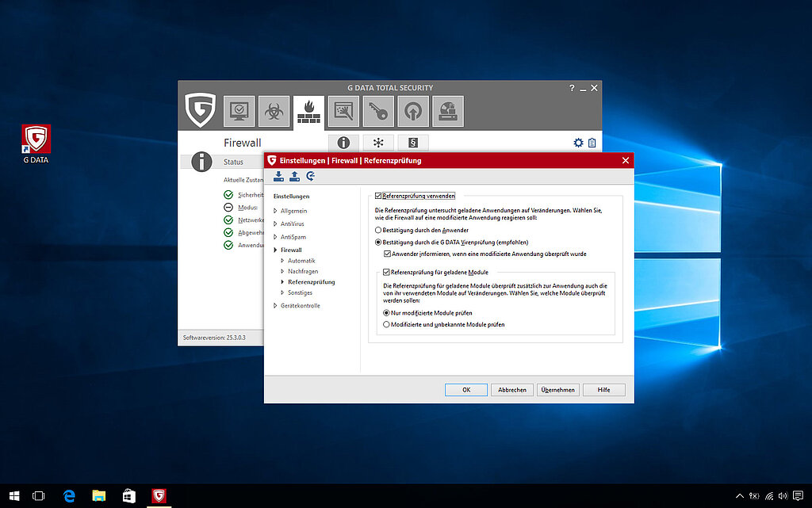Viewport: 812px width, 508px height.
Task: Open the Virus protection biohazard icon
Action: pyautogui.click(x=274, y=112)
